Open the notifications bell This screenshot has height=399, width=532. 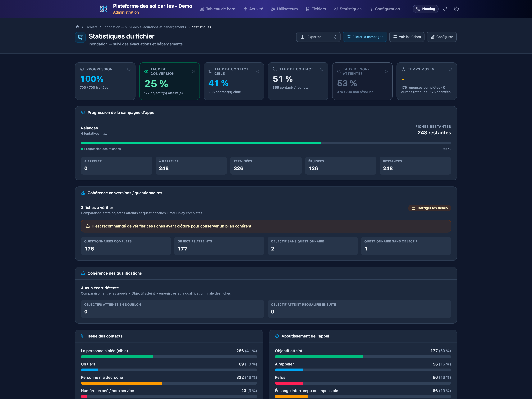tap(445, 9)
